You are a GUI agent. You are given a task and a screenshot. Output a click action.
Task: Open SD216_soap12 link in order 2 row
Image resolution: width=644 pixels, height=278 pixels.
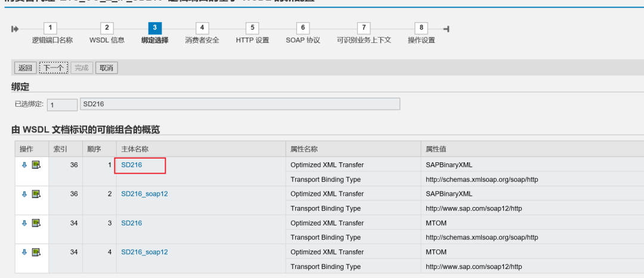coord(144,194)
